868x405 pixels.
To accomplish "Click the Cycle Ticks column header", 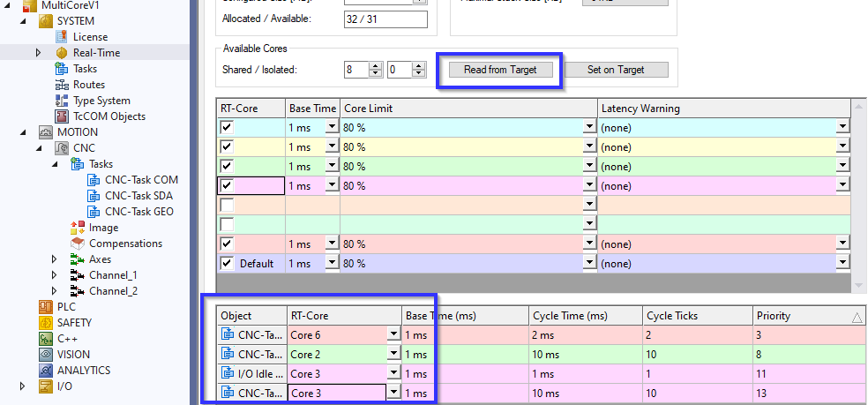I will click(x=698, y=316).
